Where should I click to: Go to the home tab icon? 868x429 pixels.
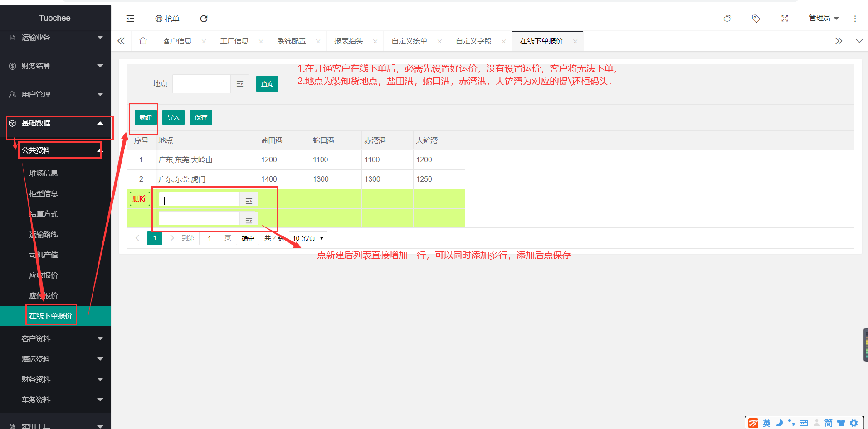tap(143, 41)
